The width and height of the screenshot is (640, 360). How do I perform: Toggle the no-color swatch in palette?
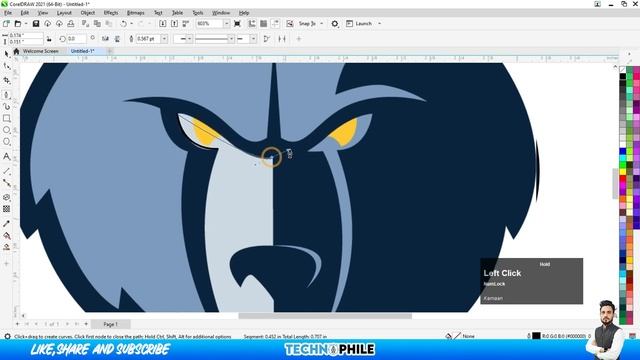tap(622, 70)
